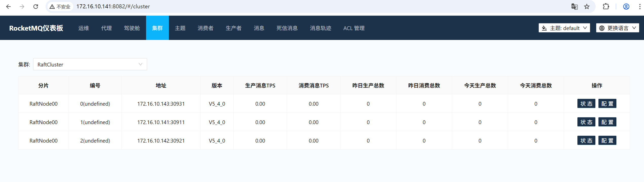Click 配置 button for 172.16.10.141:30911
Screen dimensions: 644x182
pos(607,122)
